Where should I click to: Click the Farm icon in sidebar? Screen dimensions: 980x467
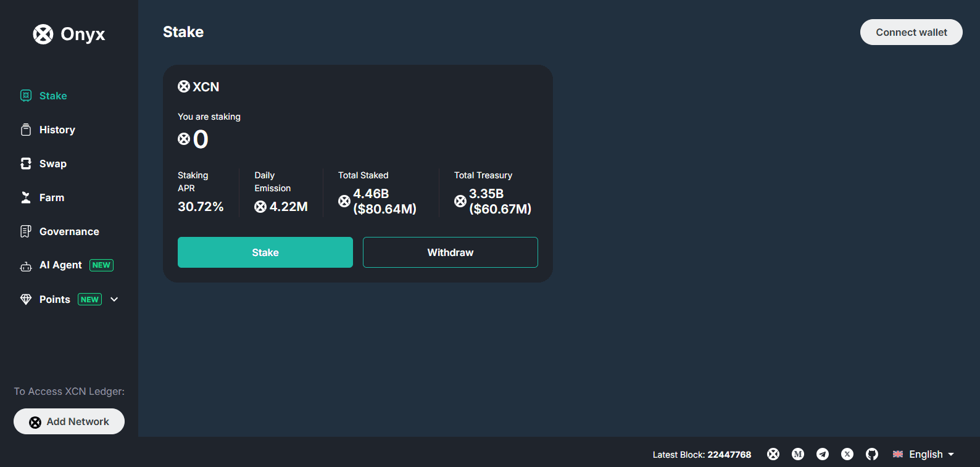click(x=26, y=197)
